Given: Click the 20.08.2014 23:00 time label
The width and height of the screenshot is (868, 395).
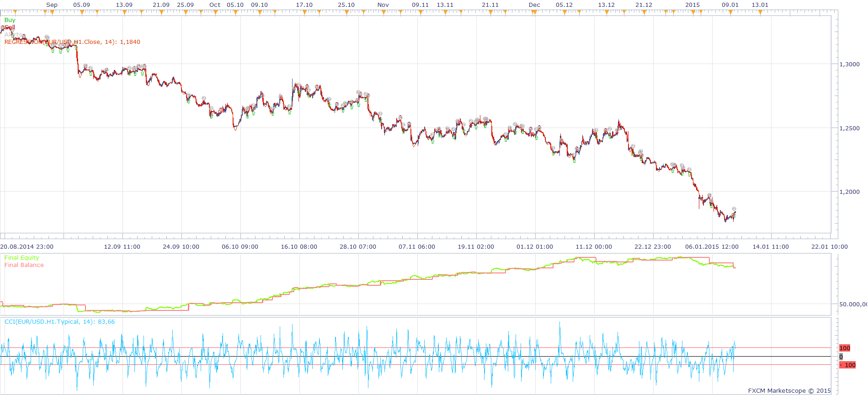Looking at the screenshot, I should pyautogui.click(x=27, y=247).
